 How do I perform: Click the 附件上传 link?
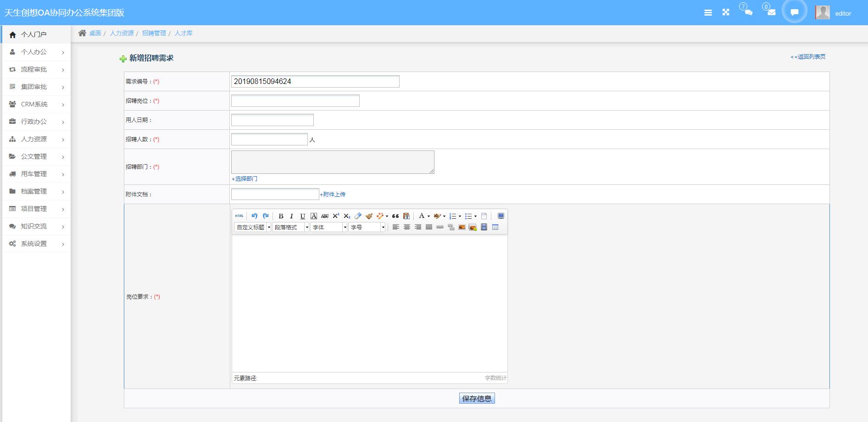pyautogui.click(x=333, y=194)
